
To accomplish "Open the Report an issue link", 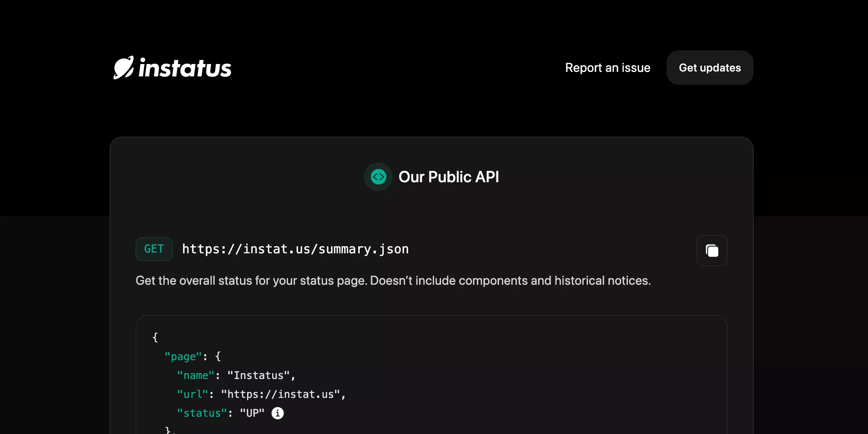I will click(x=608, y=68).
